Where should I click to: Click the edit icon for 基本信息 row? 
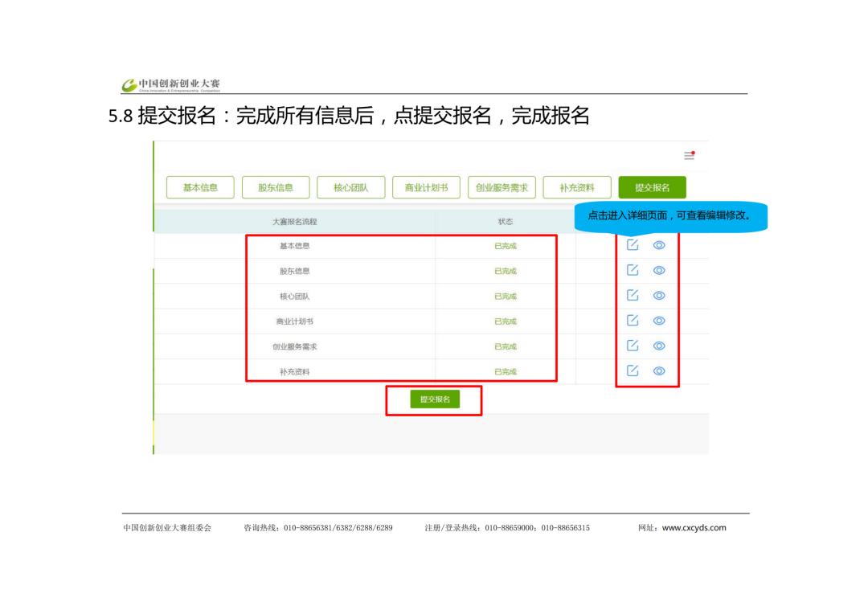click(633, 245)
